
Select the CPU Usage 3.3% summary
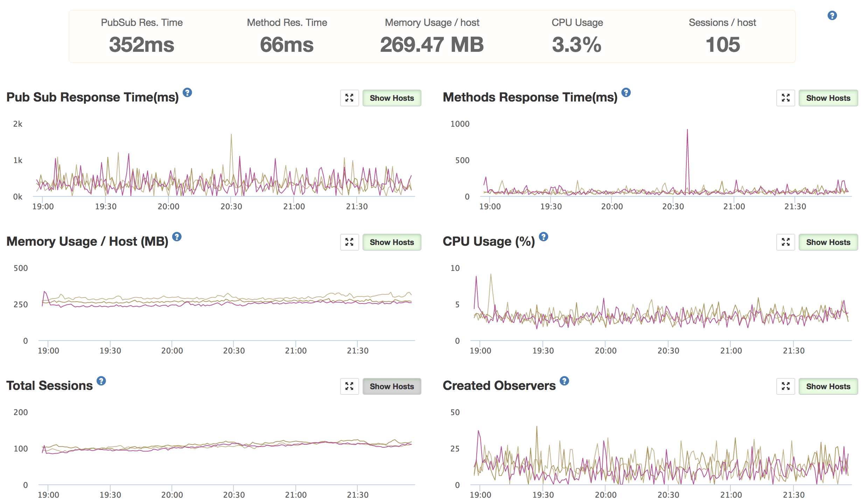[x=577, y=37]
